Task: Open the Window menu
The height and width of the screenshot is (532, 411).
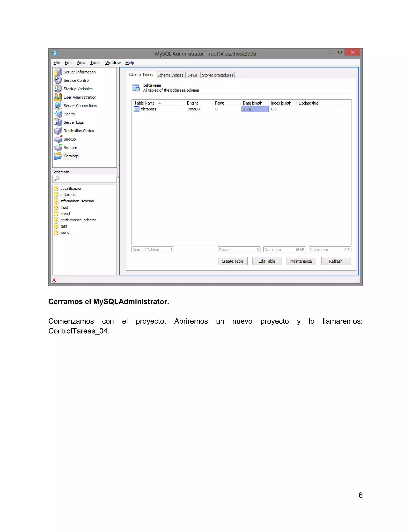Action: tap(113, 63)
